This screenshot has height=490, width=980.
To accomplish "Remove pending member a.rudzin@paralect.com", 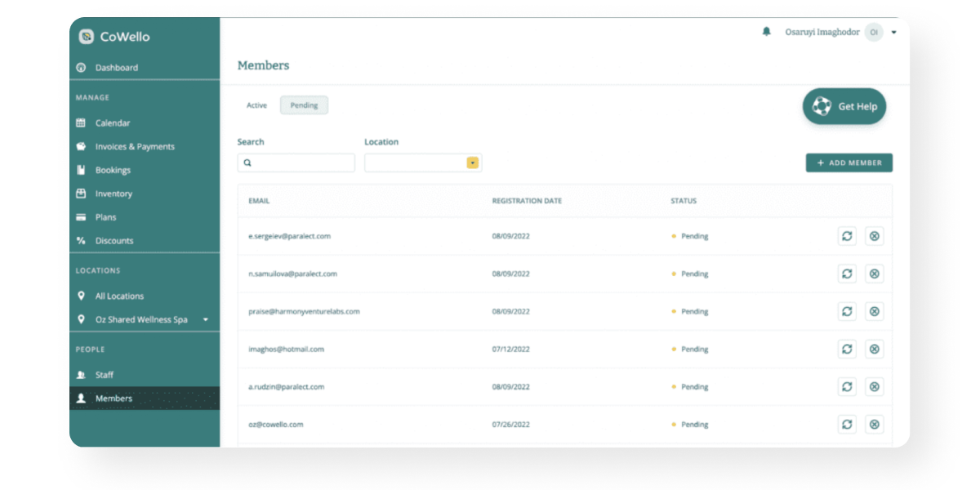I will [x=874, y=386].
